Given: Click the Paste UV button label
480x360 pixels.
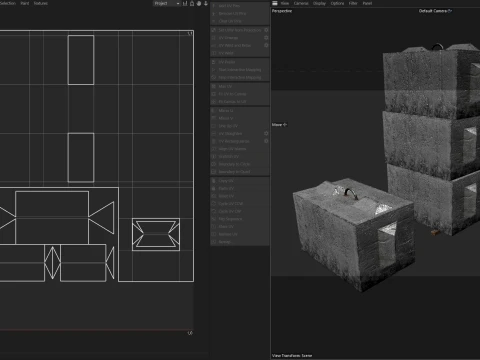Looking at the screenshot, I should pyautogui.click(x=226, y=188).
